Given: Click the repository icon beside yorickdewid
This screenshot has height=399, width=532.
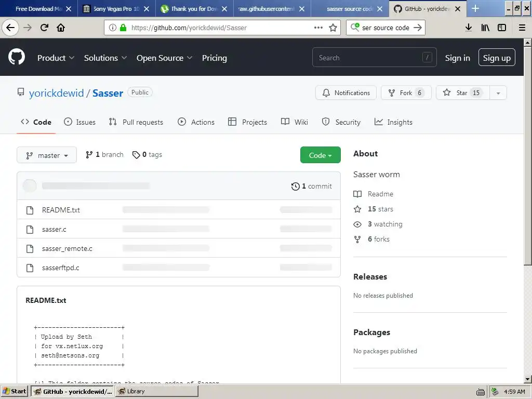Looking at the screenshot, I should coord(21,92).
